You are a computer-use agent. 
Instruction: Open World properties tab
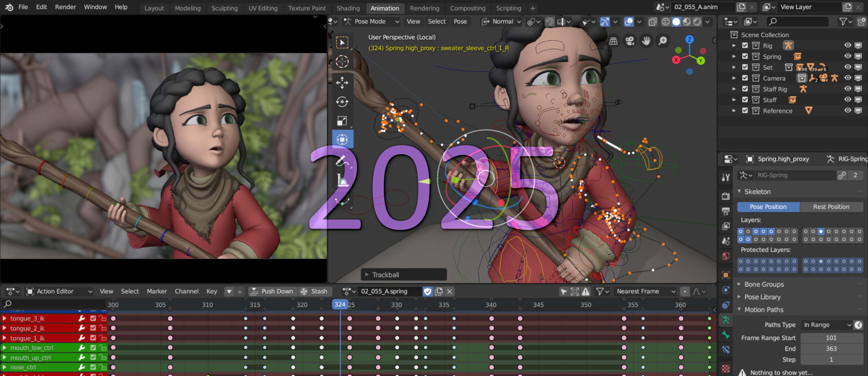726,256
